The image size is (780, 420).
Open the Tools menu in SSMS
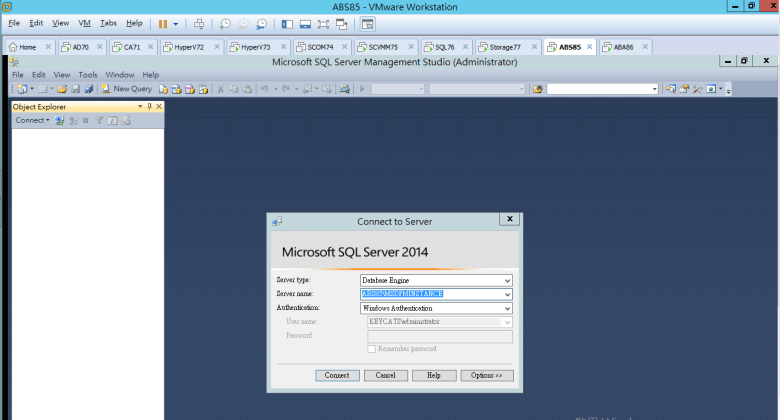[88, 75]
